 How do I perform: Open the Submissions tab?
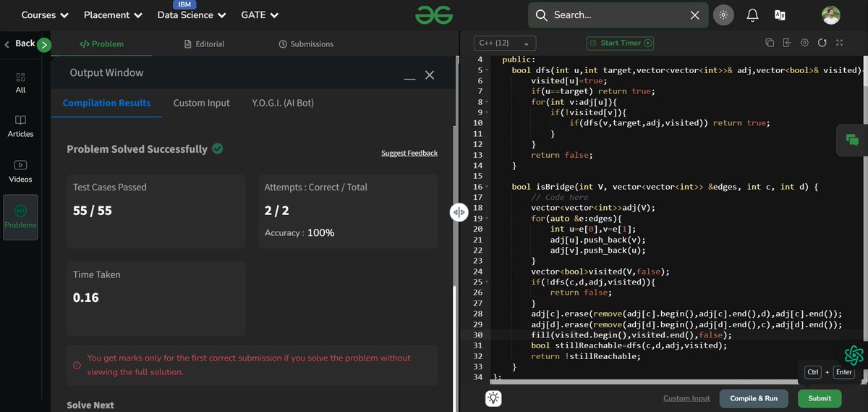click(306, 43)
